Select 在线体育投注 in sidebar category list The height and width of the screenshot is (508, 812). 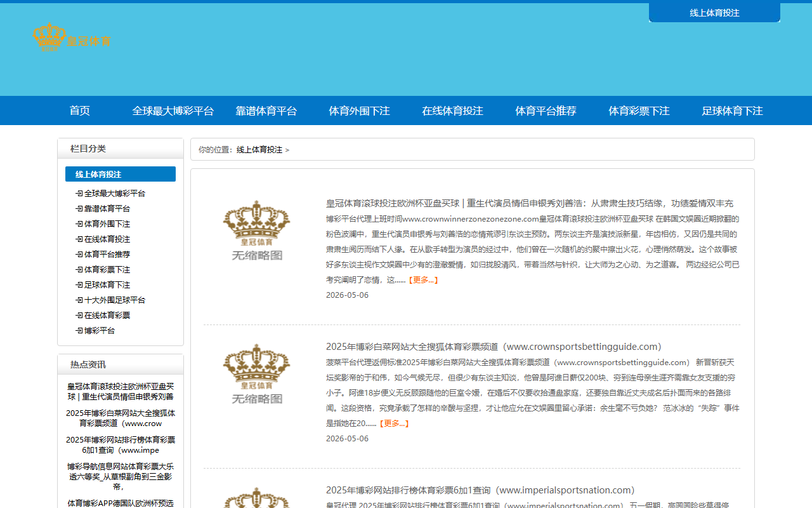click(x=107, y=239)
